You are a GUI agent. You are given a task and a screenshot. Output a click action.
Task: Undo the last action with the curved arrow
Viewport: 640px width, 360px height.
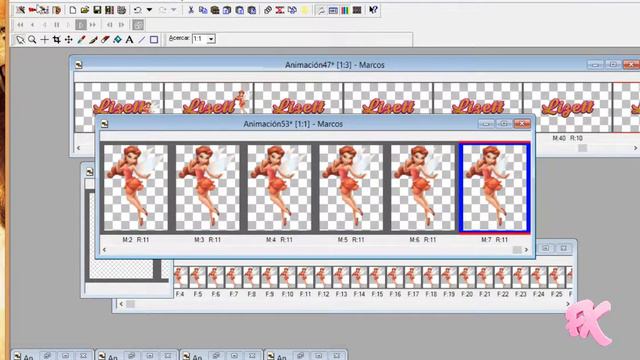[x=138, y=10]
